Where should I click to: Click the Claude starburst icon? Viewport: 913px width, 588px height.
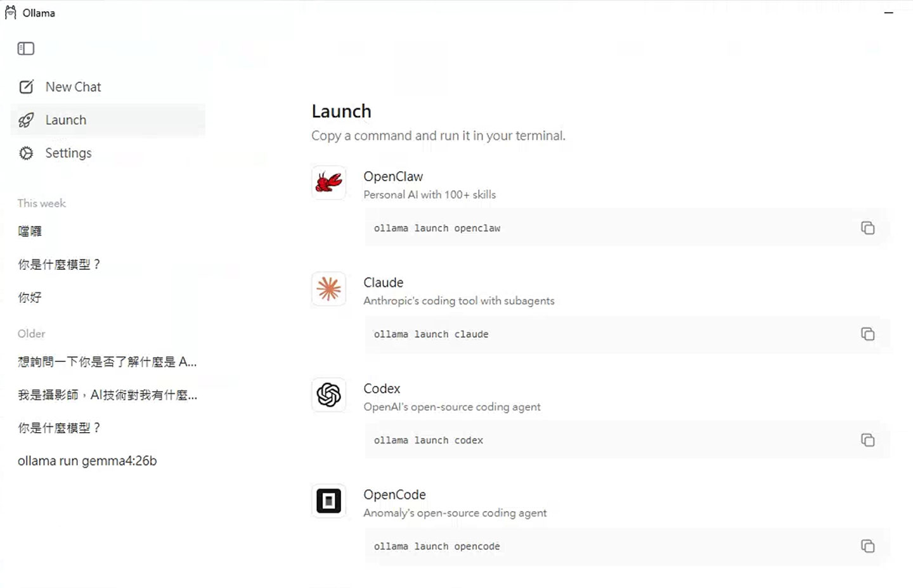[328, 289]
